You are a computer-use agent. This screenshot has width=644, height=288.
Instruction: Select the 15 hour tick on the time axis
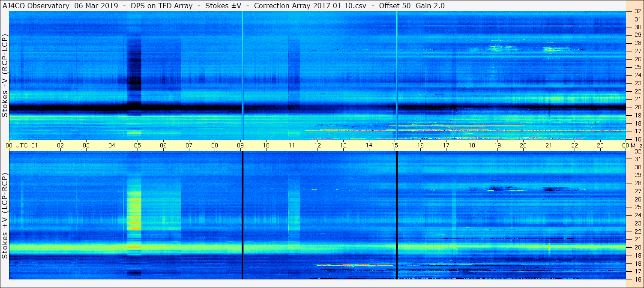point(395,145)
